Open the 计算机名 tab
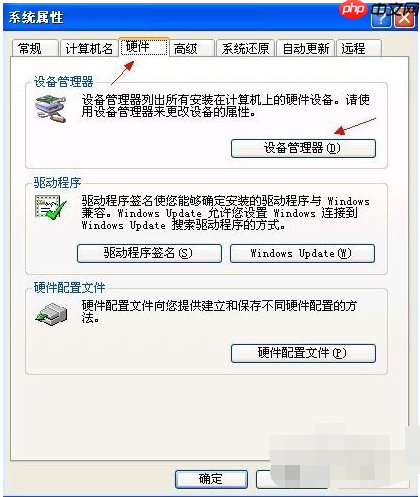 pos(89,48)
